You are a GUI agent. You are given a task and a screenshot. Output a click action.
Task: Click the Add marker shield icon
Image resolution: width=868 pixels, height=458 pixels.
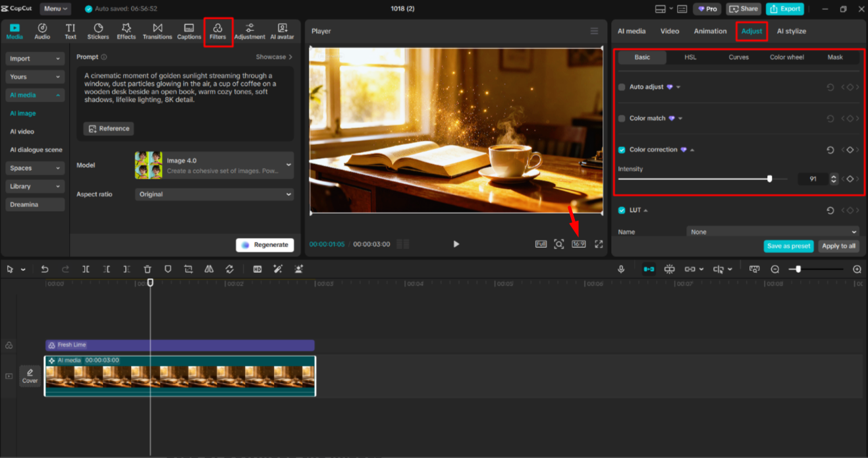(168, 269)
